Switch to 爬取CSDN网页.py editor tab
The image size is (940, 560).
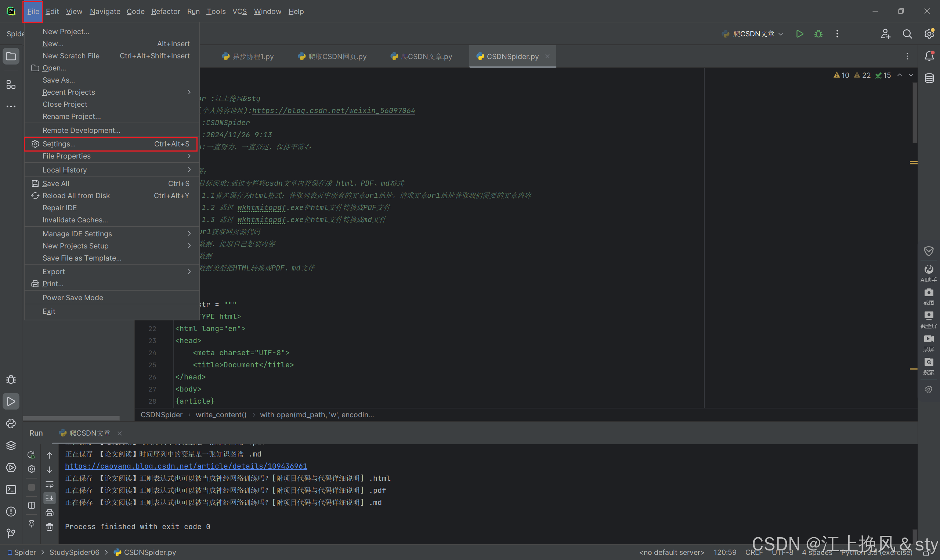(x=332, y=57)
